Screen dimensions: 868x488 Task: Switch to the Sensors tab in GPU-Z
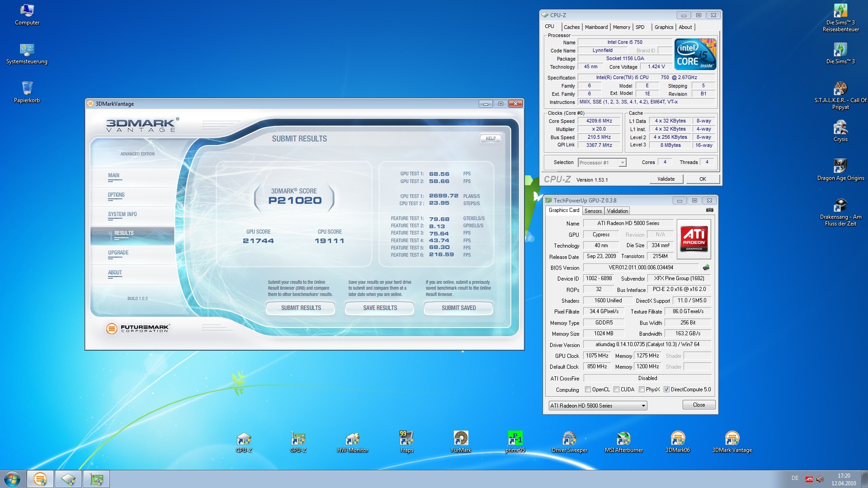coord(593,211)
